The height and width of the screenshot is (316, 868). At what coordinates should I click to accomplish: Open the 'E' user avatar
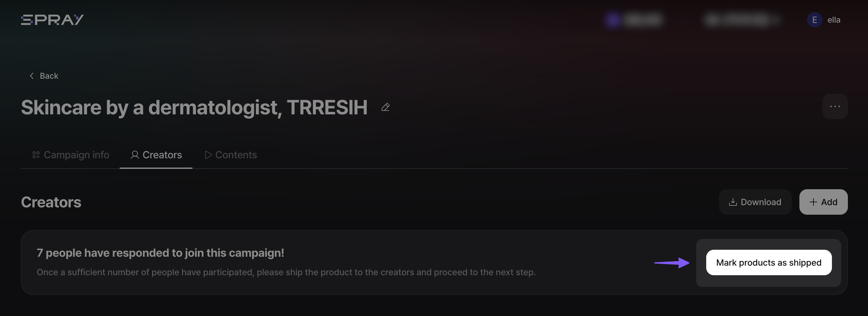(x=814, y=20)
